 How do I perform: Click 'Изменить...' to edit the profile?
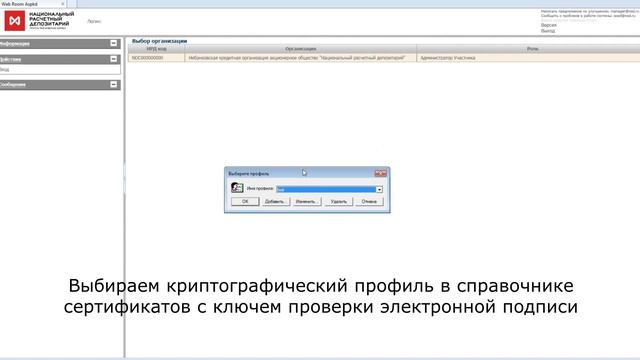307,201
